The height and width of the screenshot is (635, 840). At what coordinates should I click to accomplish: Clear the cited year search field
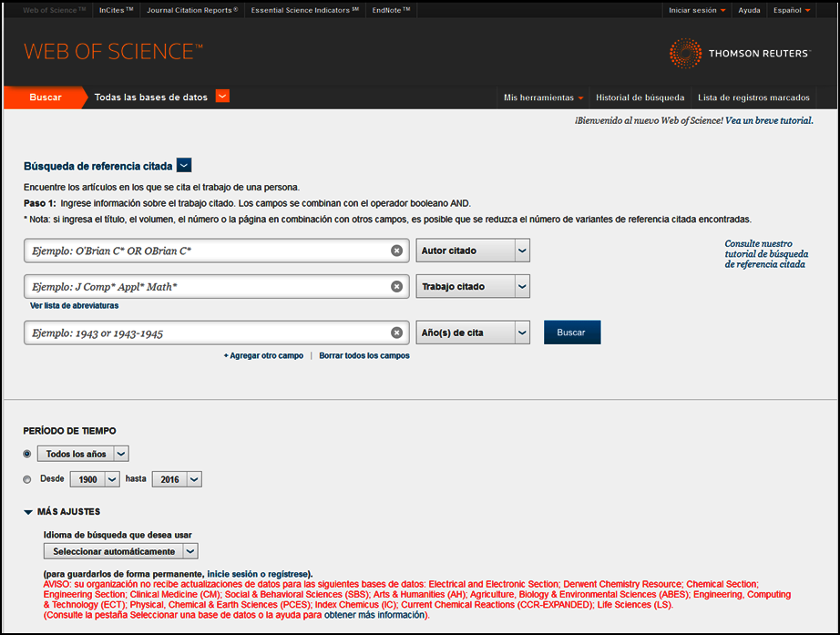point(396,333)
